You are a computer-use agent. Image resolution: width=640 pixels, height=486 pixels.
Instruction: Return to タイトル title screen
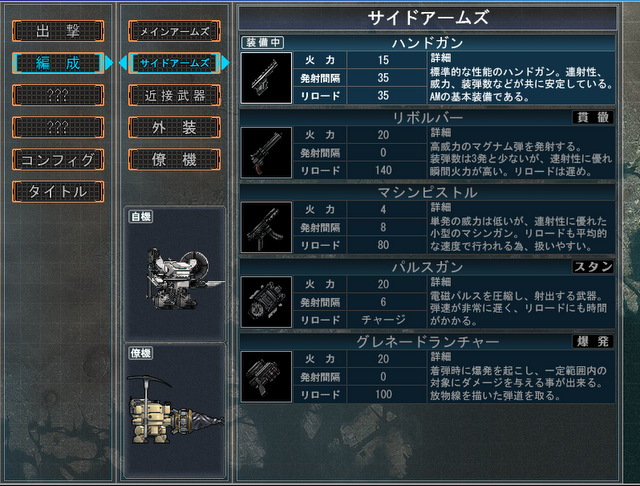(58, 191)
